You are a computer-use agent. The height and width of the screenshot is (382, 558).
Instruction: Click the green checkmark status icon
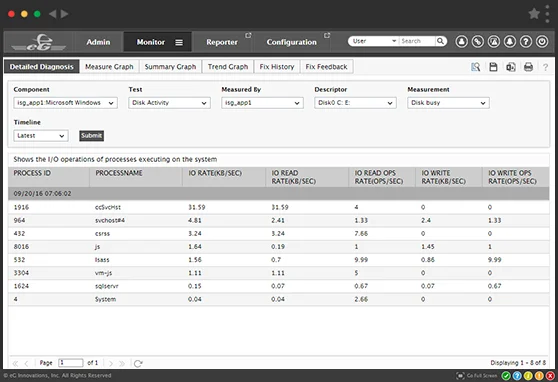[x=506, y=376]
